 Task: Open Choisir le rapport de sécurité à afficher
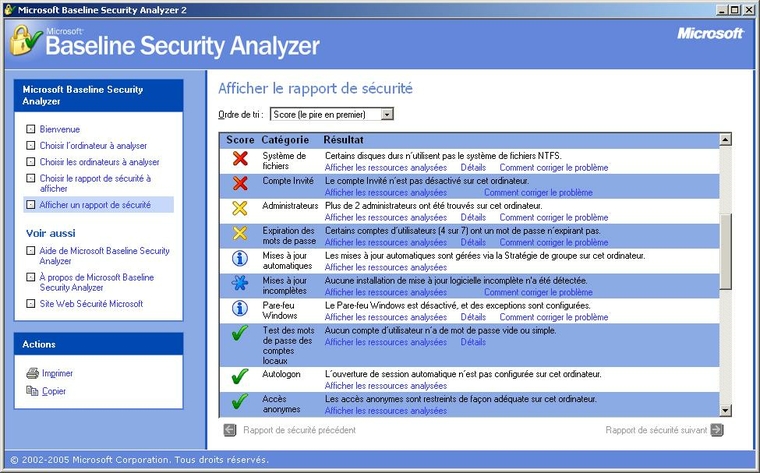[x=95, y=183]
